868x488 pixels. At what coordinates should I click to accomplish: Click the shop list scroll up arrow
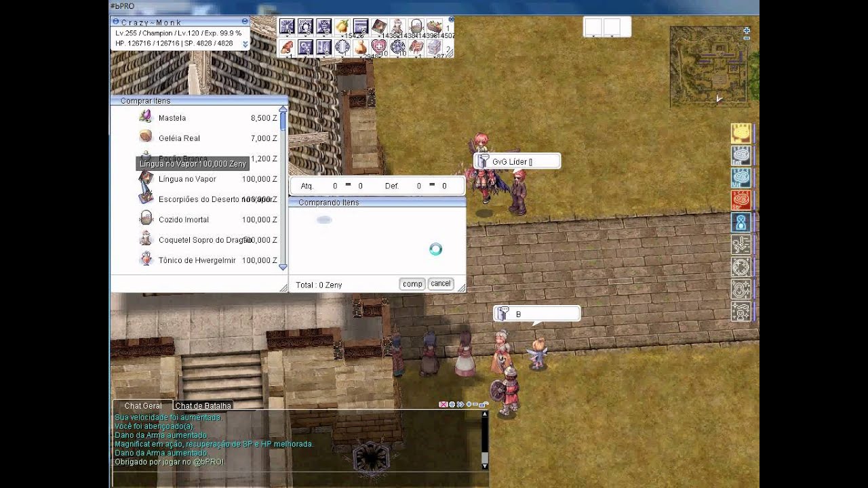tap(283, 109)
